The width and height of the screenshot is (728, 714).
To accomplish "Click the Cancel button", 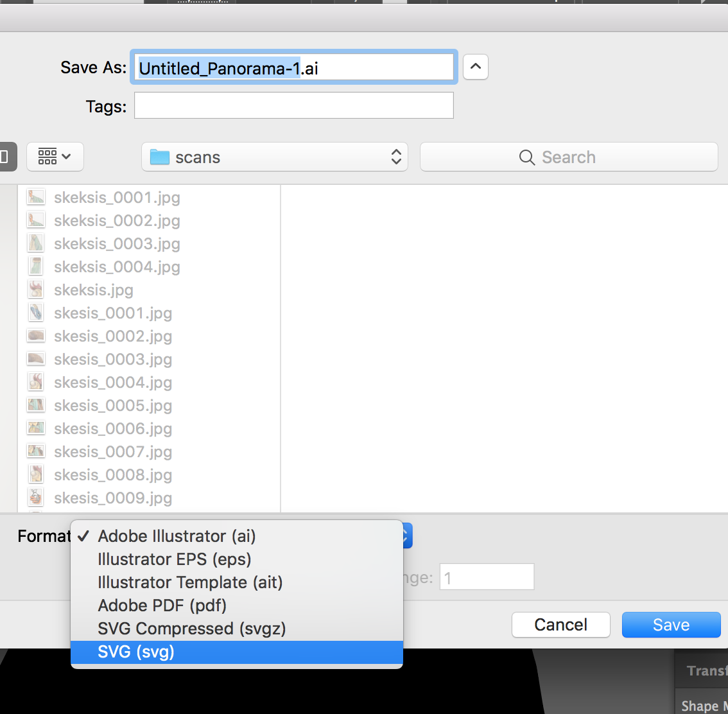I will [x=561, y=624].
